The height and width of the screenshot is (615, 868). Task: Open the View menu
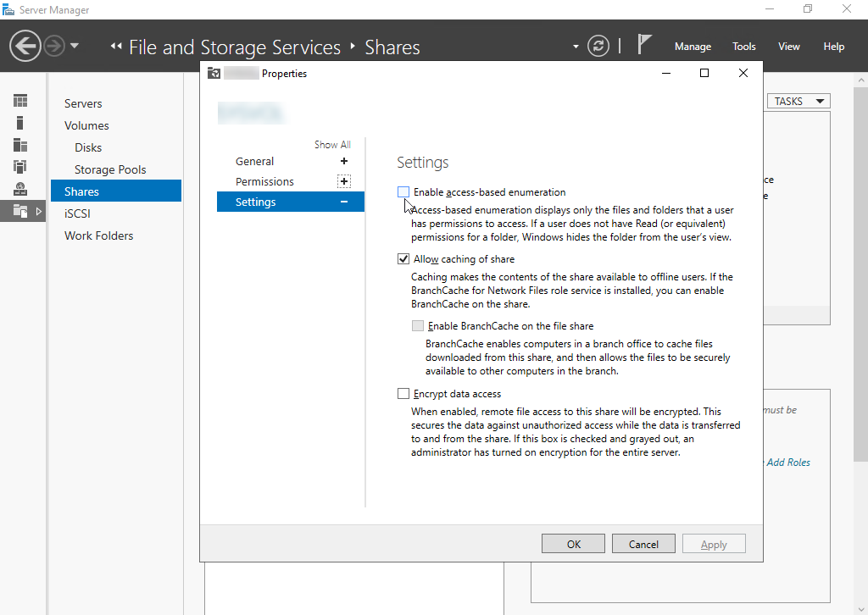[788, 47]
